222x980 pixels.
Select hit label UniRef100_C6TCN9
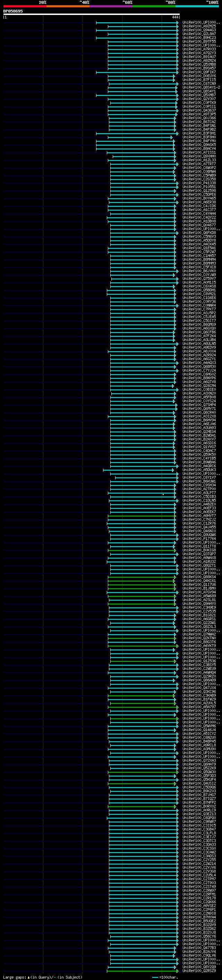point(199,83)
